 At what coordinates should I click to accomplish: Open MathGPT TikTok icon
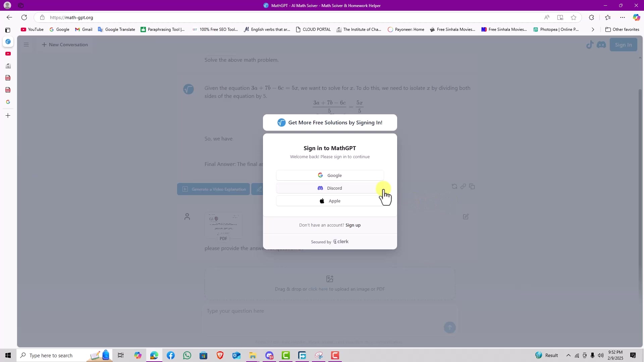[x=590, y=45]
